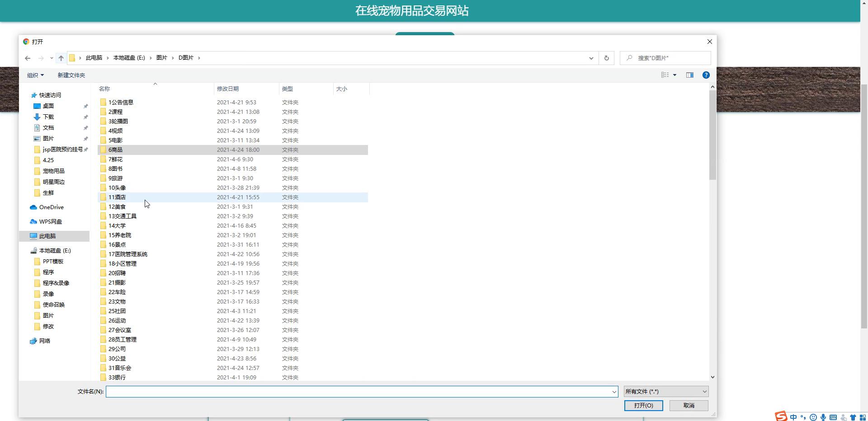
Task: Show the preview pane
Action: [x=689, y=75]
